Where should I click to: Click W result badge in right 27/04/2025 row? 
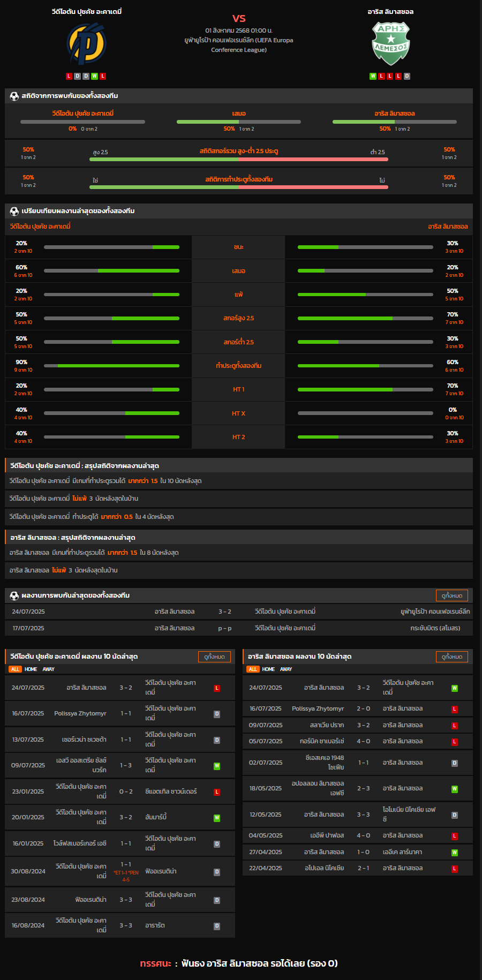point(455,853)
